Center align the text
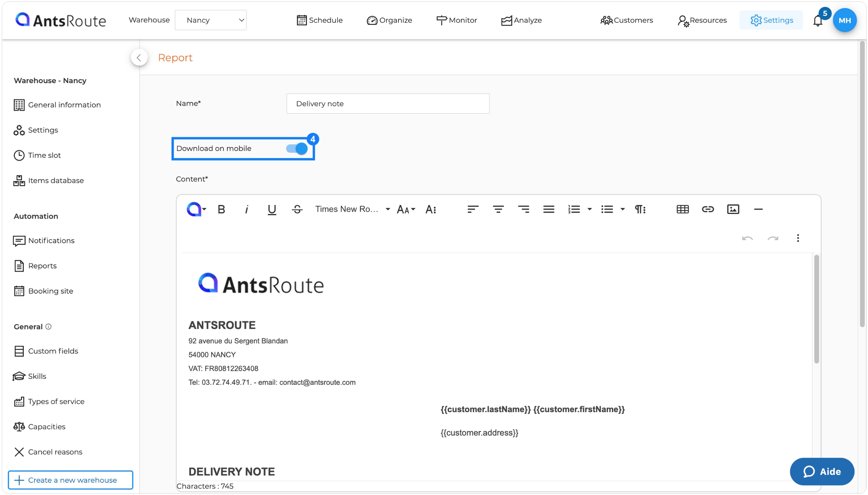This screenshot has width=868, height=495. (x=498, y=209)
